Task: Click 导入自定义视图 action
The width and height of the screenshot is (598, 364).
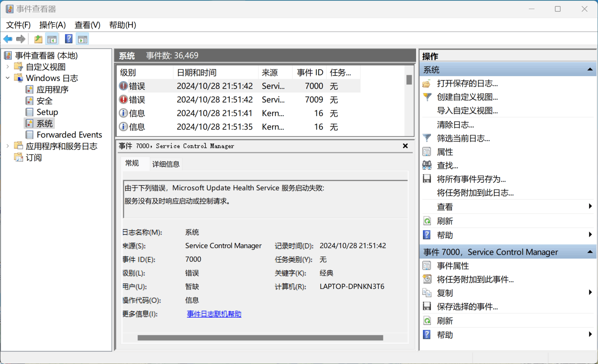Action: [x=467, y=111]
